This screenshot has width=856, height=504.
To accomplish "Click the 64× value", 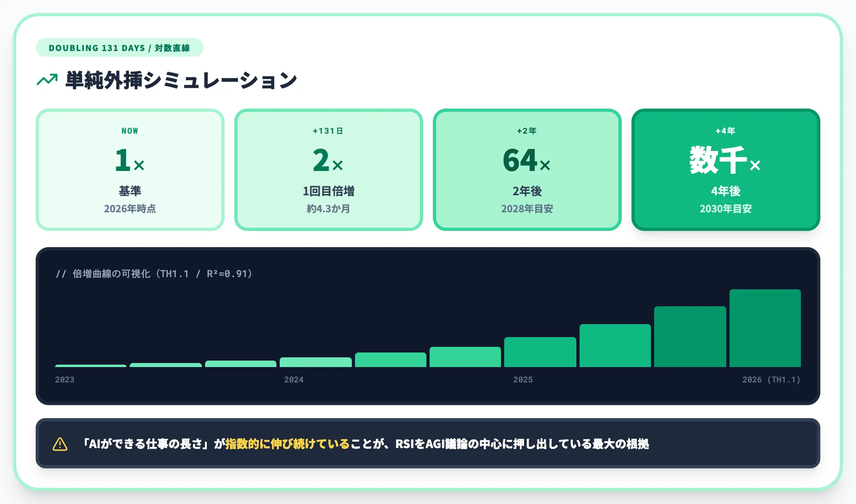I will (x=527, y=160).
